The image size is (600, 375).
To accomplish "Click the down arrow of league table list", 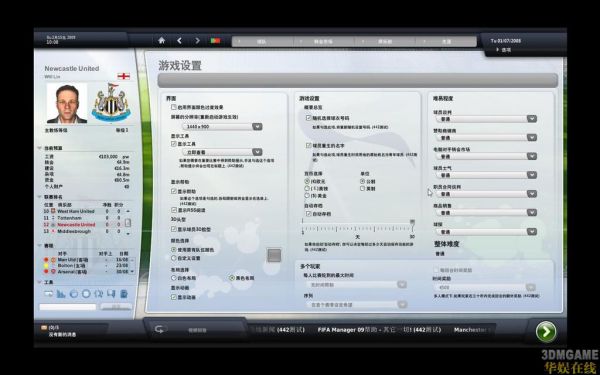I will (128, 233).
